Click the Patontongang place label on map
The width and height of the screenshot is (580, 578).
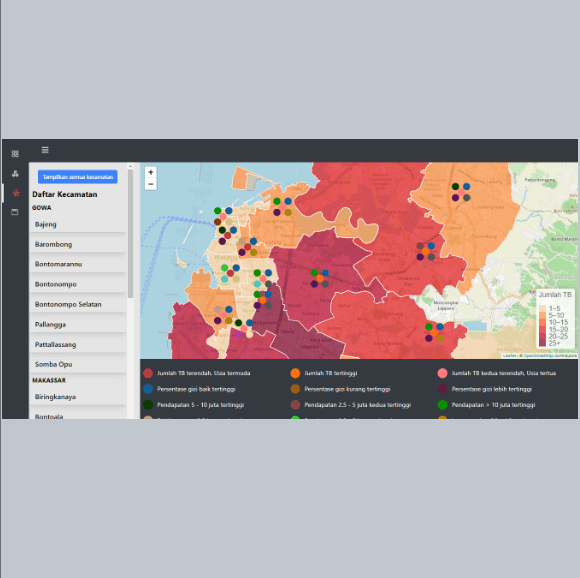click(x=540, y=180)
